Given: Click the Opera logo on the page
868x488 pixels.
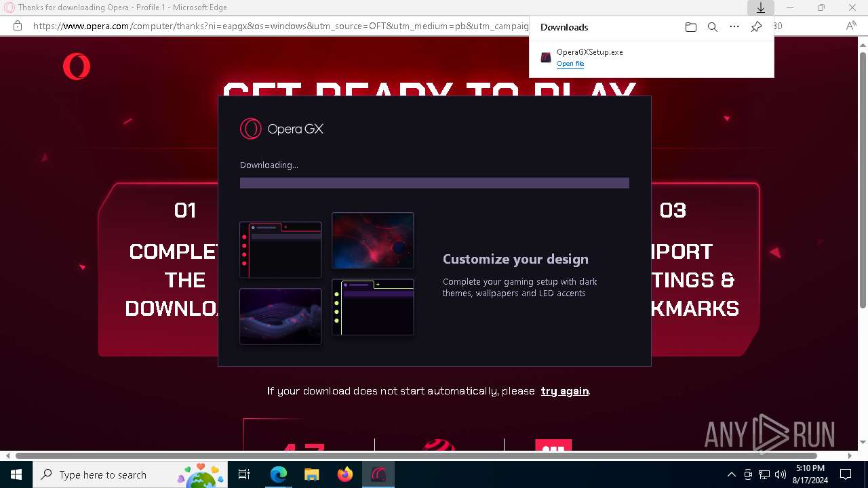Looking at the screenshot, I should click(x=77, y=67).
